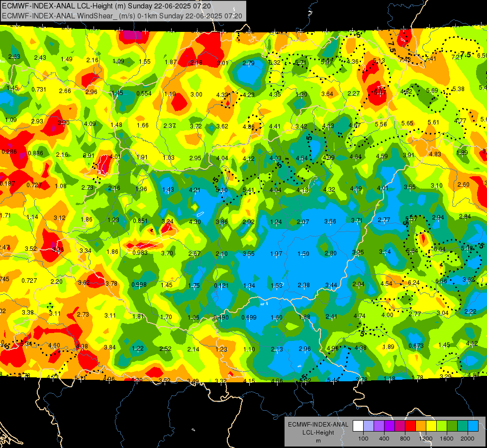Click the wind shear value 0.851

tap(140, 221)
